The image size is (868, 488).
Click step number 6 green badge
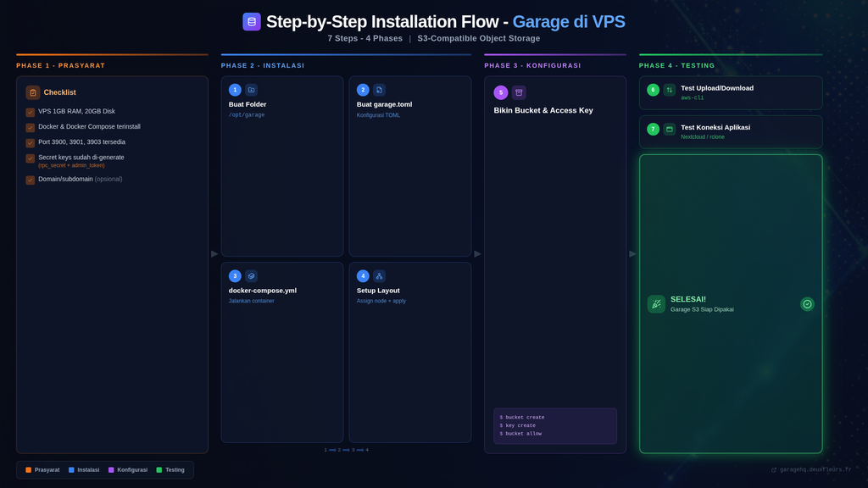(x=654, y=90)
